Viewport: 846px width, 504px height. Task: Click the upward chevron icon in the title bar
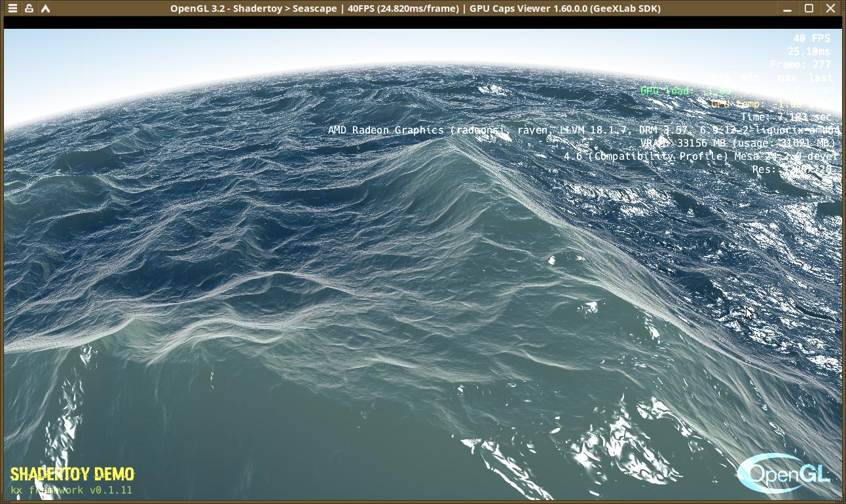[45, 9]
